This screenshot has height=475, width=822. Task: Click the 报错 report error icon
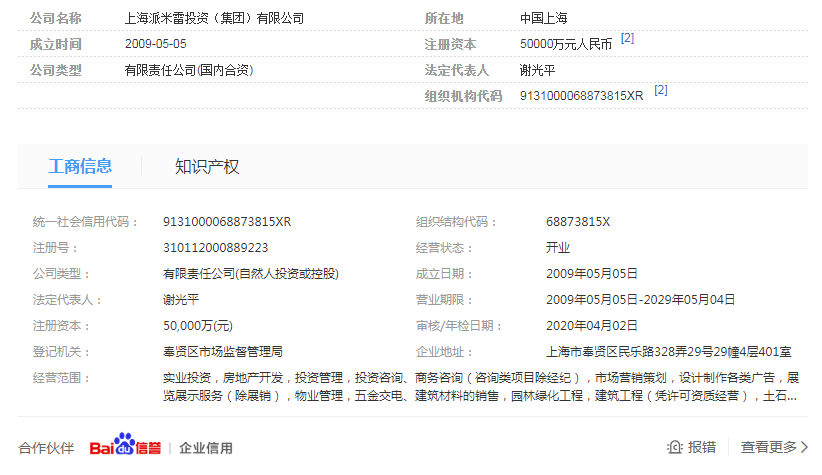676,447
